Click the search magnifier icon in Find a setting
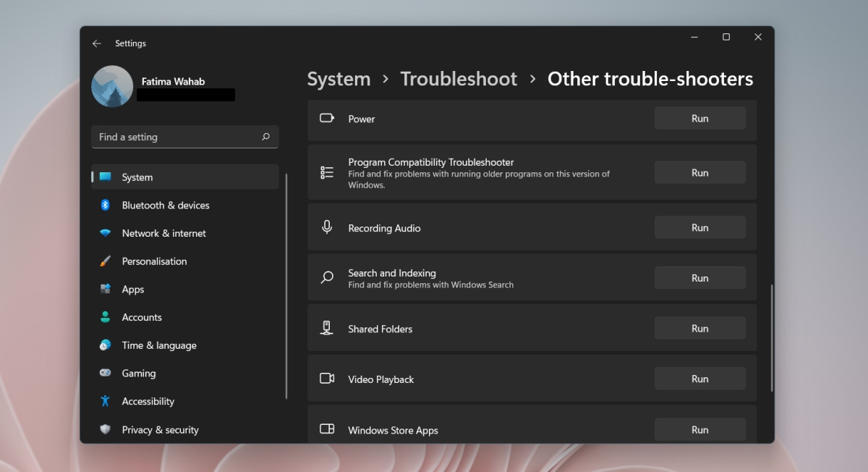Image resolution: width=868 pixels, height=472 pixels. (x=265, y=136)
